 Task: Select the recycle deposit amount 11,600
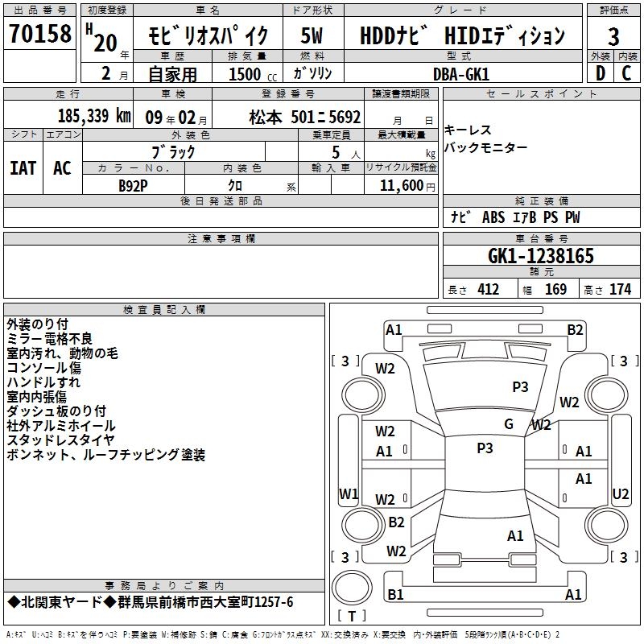pyautogui.click(x=400, y=184)
